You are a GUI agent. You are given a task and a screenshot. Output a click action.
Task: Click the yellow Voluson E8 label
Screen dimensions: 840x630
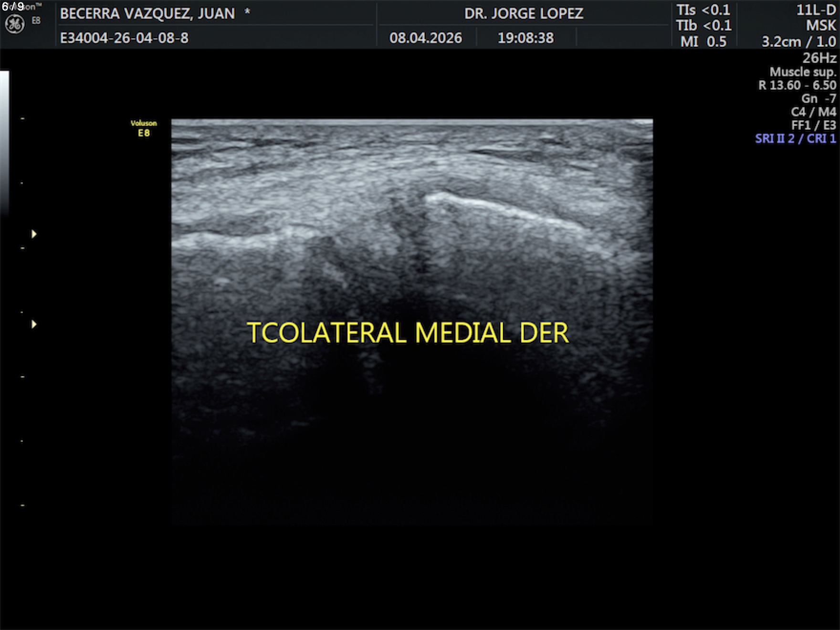(x=144, y=128)
